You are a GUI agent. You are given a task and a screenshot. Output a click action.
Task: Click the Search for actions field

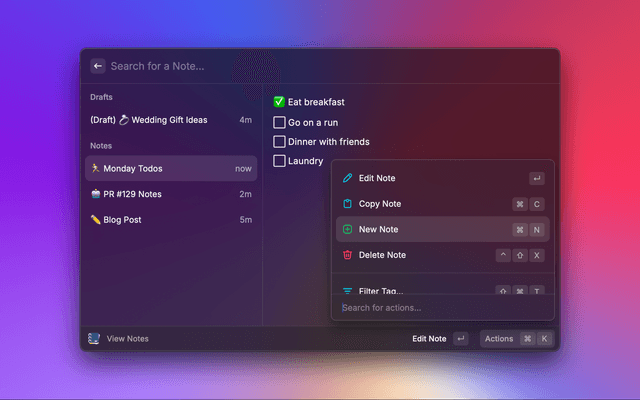440,308
